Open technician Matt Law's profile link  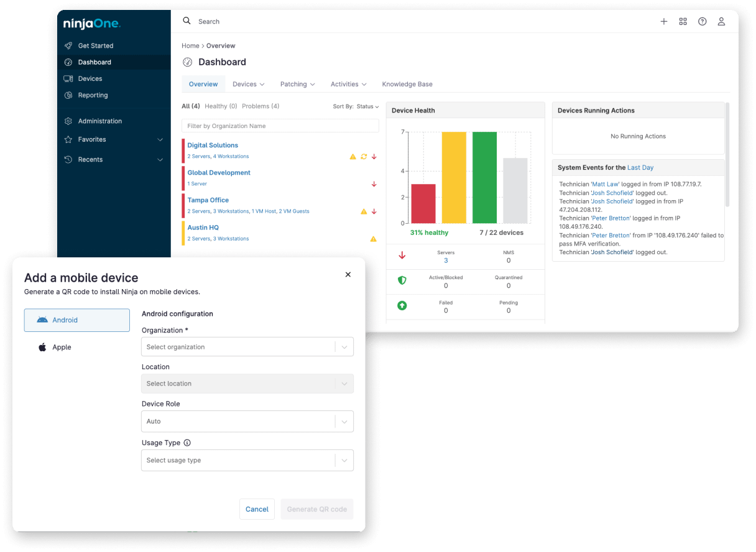point(606,184)
